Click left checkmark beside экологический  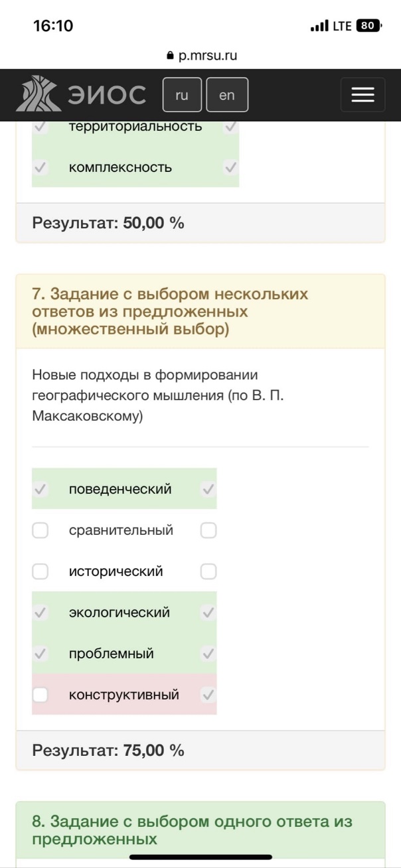pyautogui.click(x=40, y=613)
